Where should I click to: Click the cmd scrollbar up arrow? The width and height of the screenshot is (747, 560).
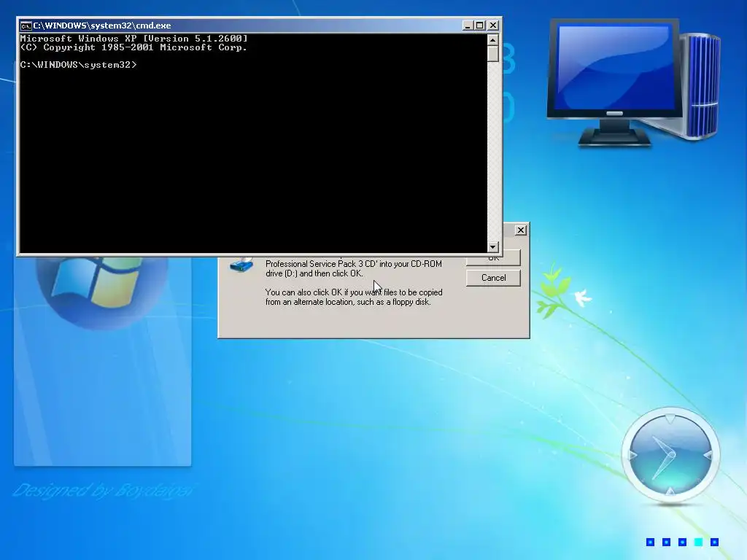(492, 39)
